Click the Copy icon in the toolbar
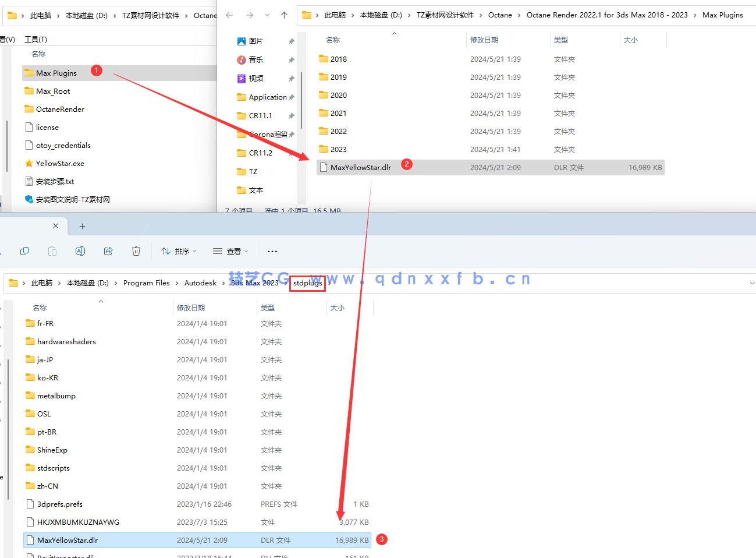This screenshot has height=558, width=756. (x=24, y=251)
